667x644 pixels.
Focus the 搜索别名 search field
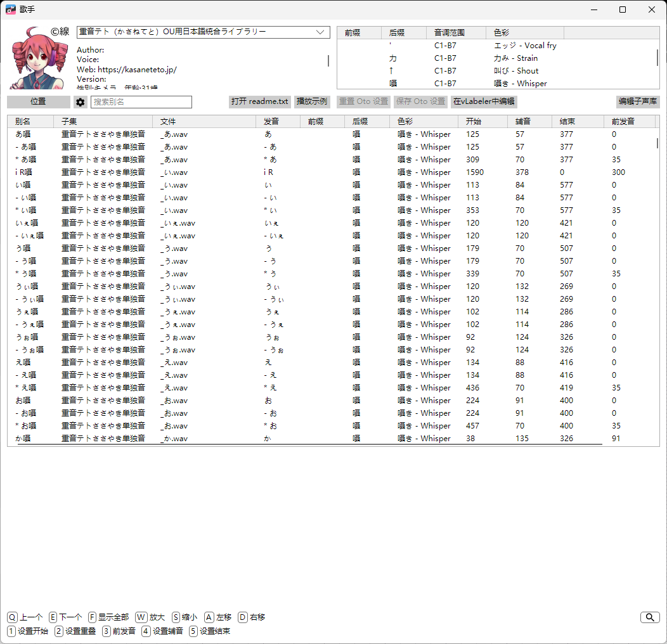click(141, 102)
